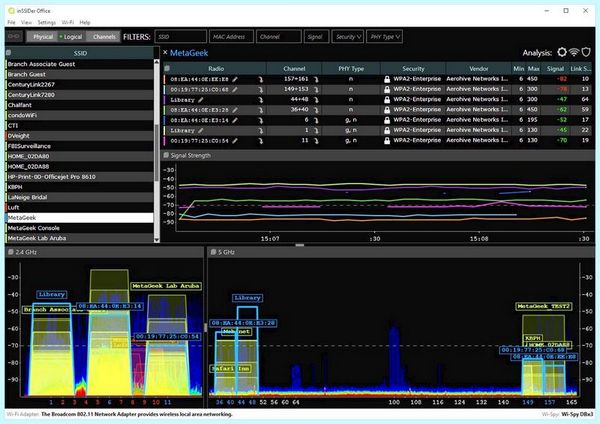This screenshot has height=424, width=600.
Task: Switch to Logical grouping
Action: 71,37
